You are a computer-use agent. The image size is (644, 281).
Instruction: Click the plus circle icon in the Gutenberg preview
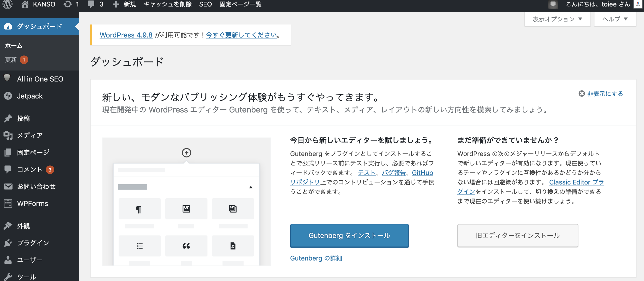pyautogui.click(x=186, y=152)
